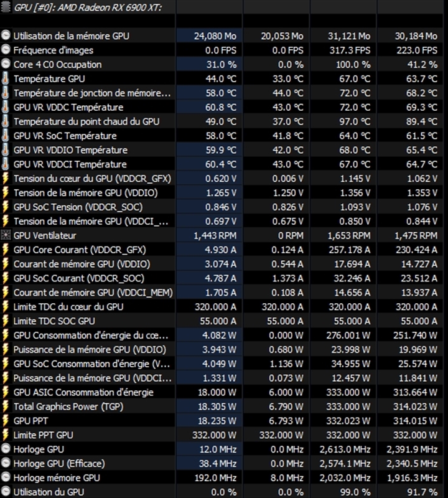The height and width of the screenshot is (498, 448).
Task: Click the lightning icon for Courant de mémoire GPU (VDDIO)
Action: [6, 264]
